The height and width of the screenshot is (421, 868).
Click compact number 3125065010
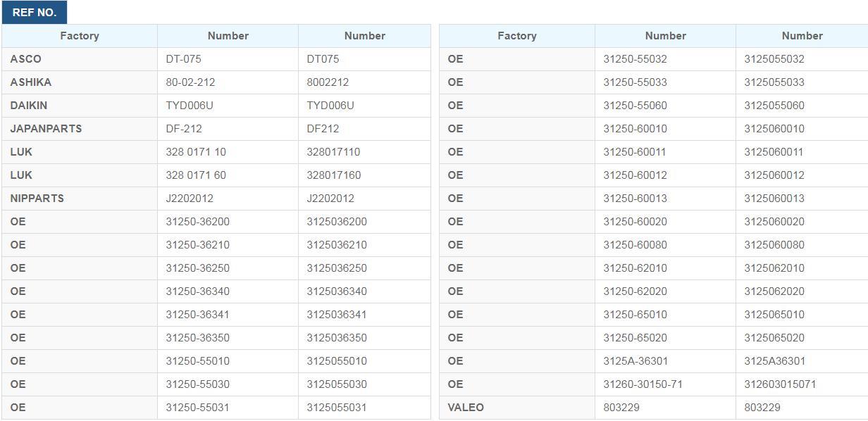[774, 315]
